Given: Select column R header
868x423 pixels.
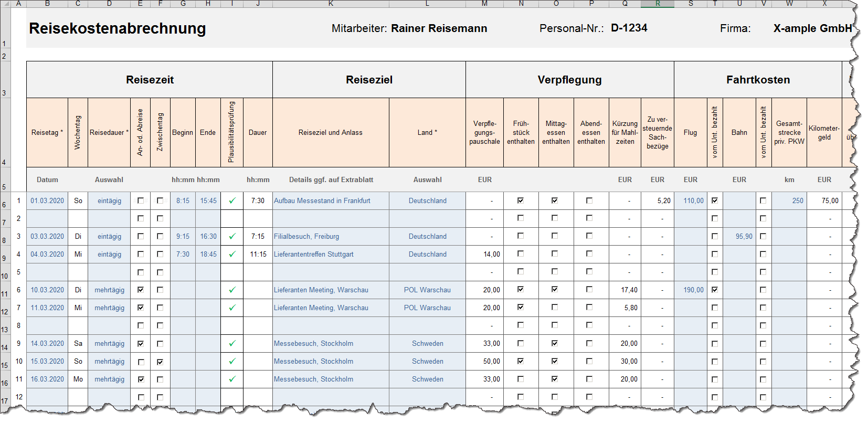Looking at the screenshot, I should [x=657, y=4].
